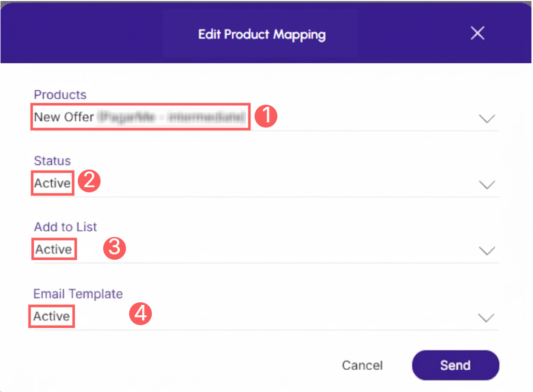This screenshot has width=533, height=392.
Task: Click the red number 1 marker
Action: (x=266, y=116)
